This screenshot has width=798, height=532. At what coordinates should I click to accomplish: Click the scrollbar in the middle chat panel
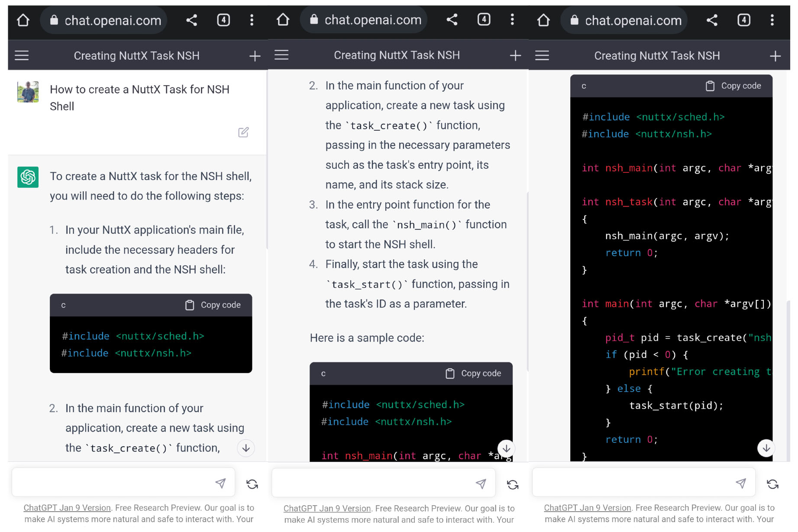coord(527,281)
